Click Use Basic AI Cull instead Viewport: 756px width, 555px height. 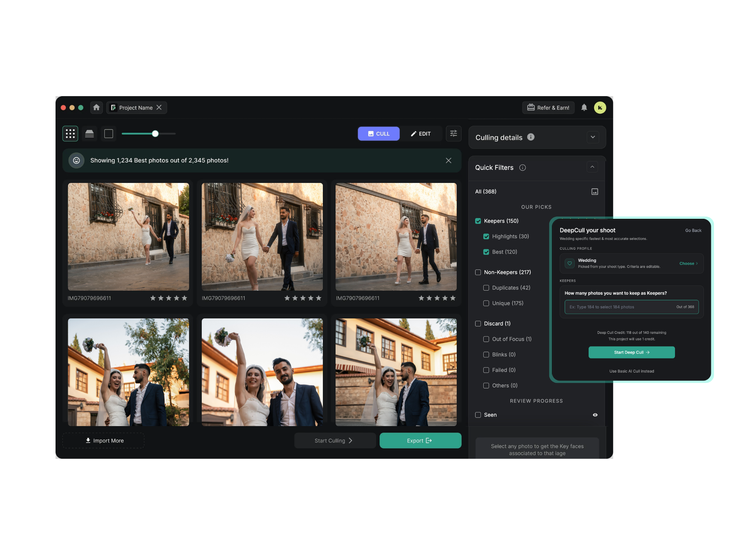(x=631, y=371)
